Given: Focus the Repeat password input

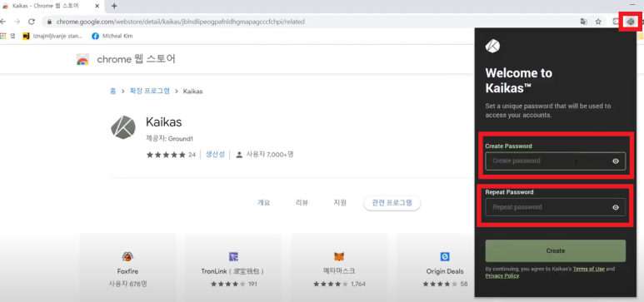Looking at the screenshot, I should 556,207.
